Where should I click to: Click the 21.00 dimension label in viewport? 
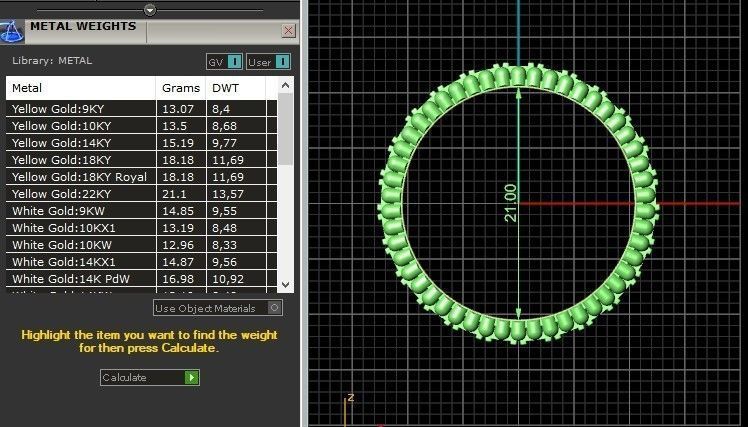tap(510, 203)
